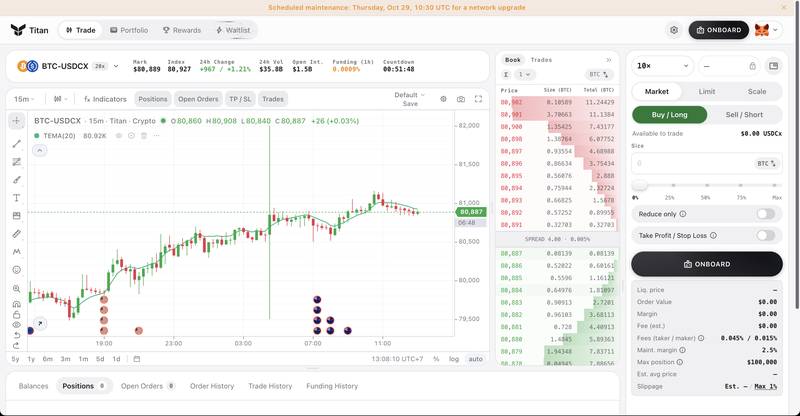Open the Waitlist tab
800x416 pixels.
coord(233,30)
